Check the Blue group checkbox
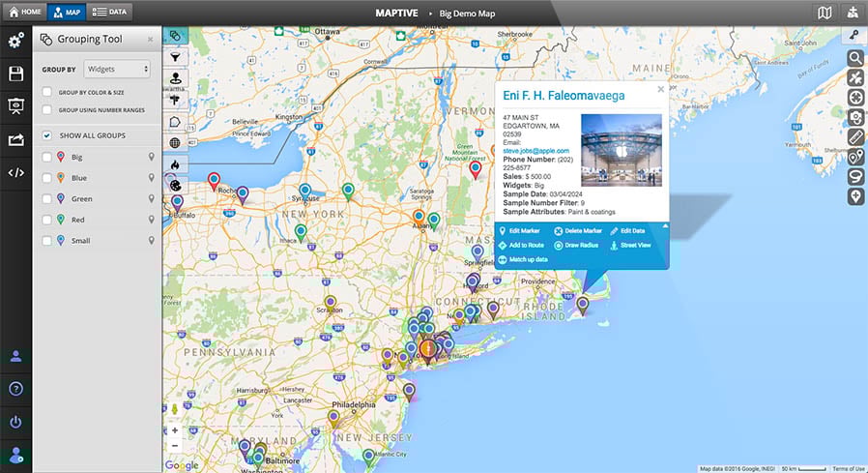This screenshot has width=868, height=473. pos(47,178)
